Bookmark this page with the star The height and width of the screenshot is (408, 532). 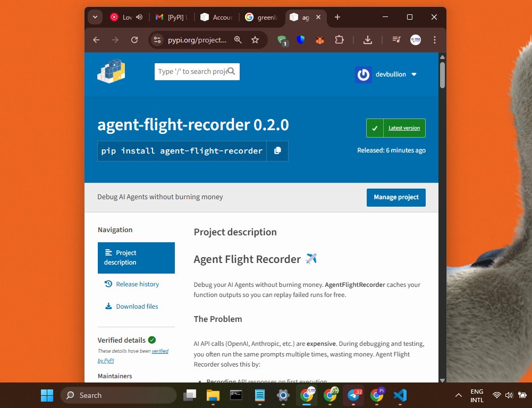coord(255,40)
